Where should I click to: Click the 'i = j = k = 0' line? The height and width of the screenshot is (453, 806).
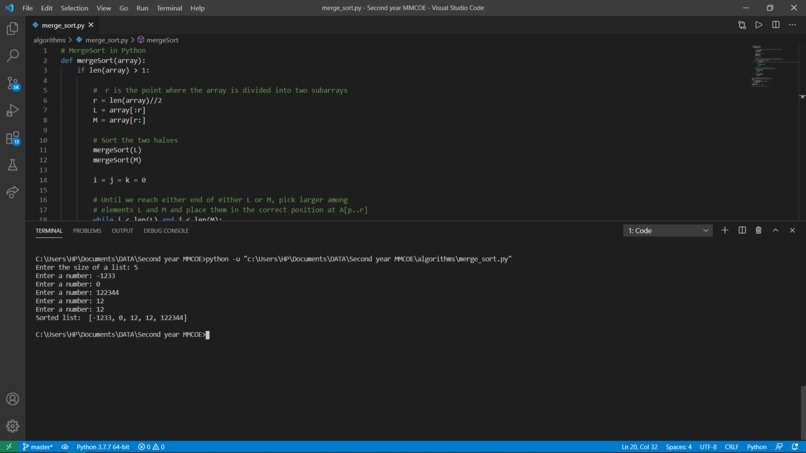pos(119,180)
